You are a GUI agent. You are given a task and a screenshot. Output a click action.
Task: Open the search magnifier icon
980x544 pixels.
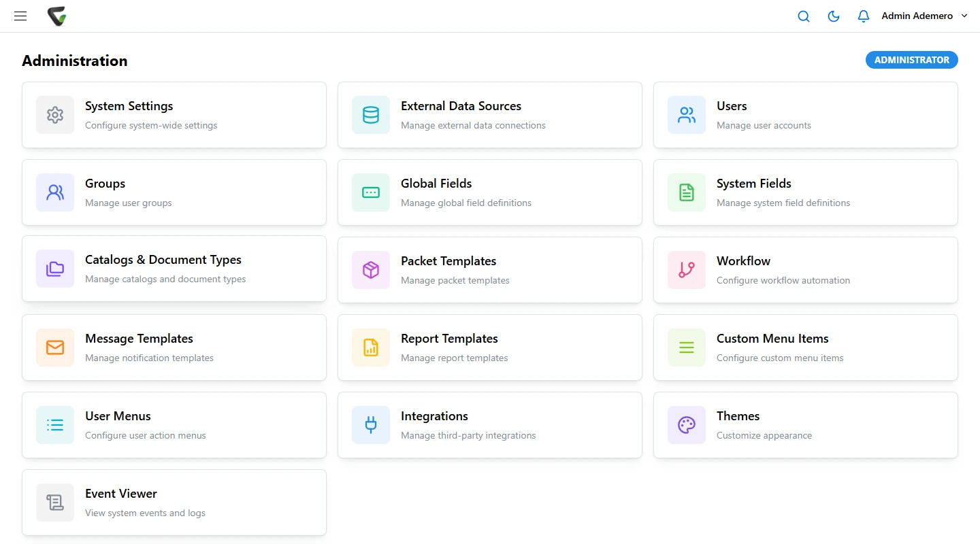click(x=804, y=16)
